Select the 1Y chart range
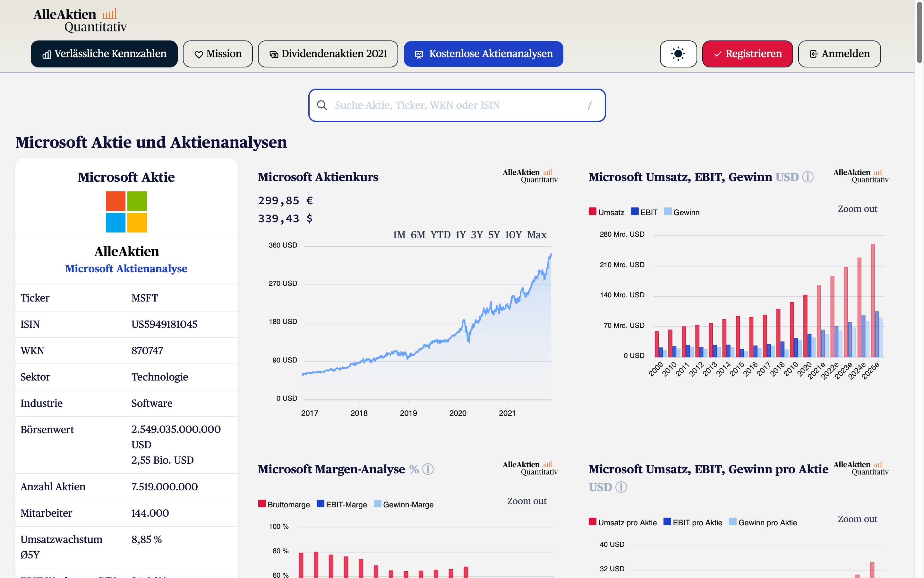The height and width of the screenshot is (578, 924). (460, 235)
